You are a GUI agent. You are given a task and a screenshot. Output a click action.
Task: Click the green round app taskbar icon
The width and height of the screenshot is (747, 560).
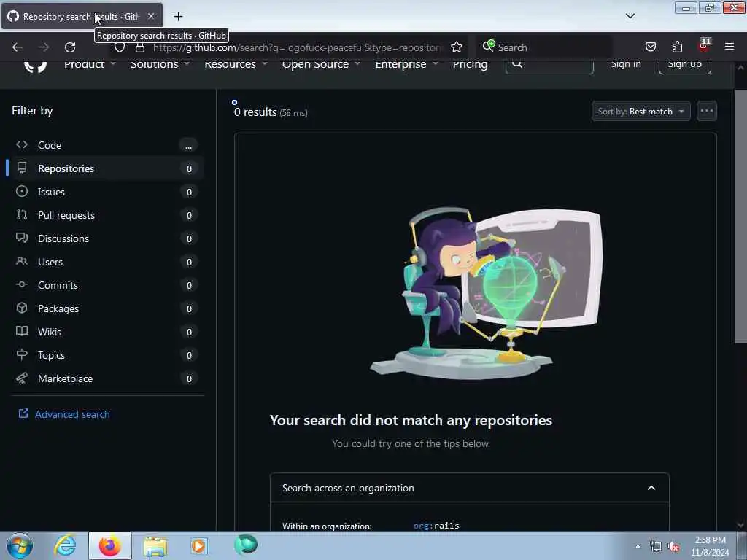(x=246, y=545)
